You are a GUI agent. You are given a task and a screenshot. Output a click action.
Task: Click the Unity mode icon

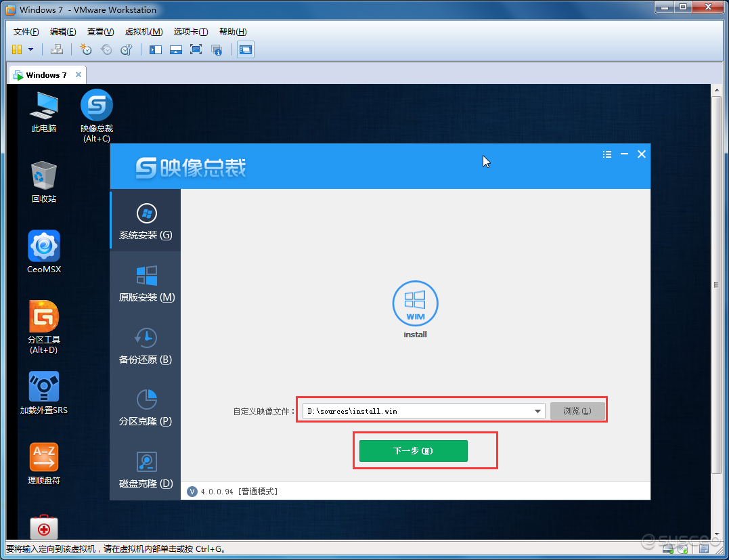[217, 49]
